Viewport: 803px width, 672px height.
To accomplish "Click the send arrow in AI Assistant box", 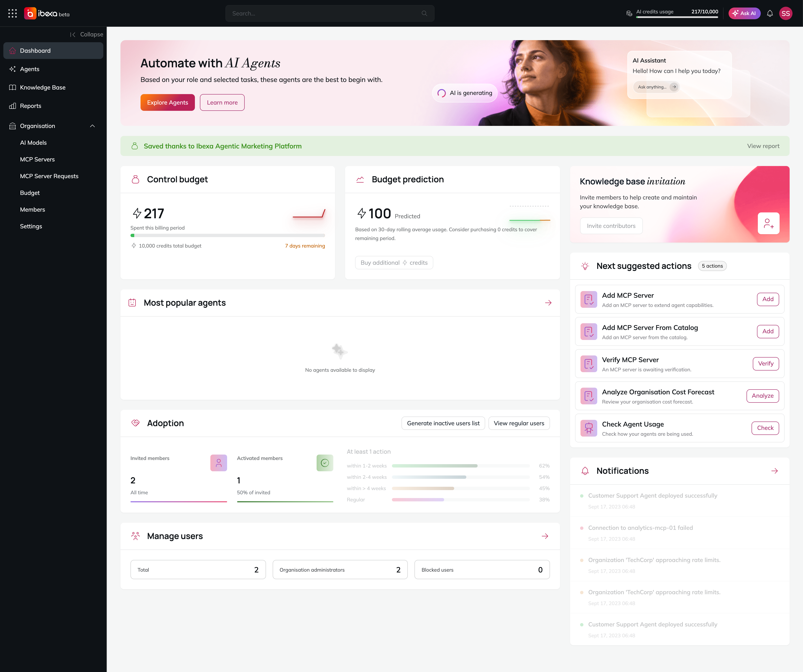I will tap(674, 87).
